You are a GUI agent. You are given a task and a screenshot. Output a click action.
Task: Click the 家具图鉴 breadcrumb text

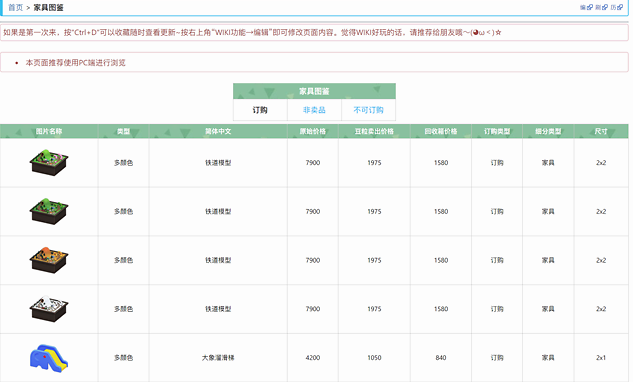click(48, 7)
